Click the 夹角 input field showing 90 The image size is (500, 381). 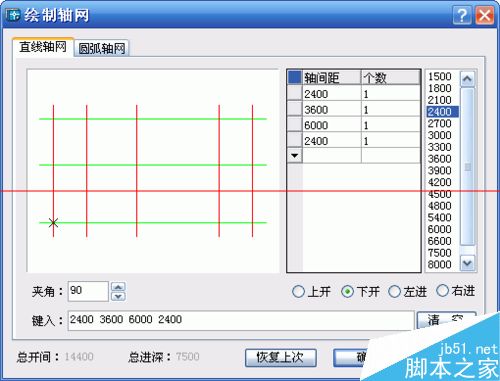click(x=88, y=291)
